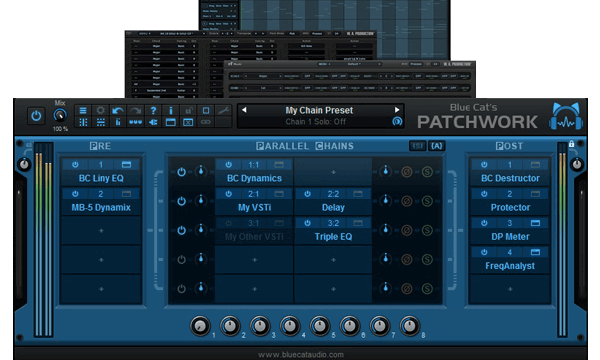Show the Triple EQ plugin window icon
Image resolution: width=600 pixels, height=360 pixels.
358,223
